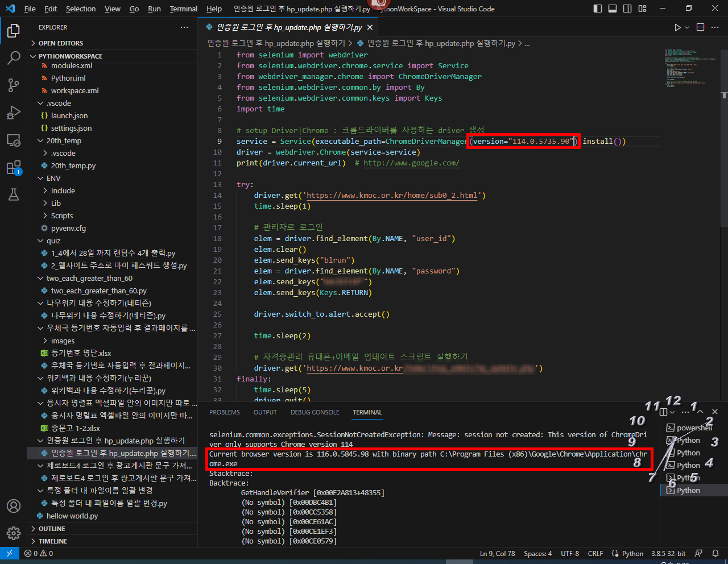728x564 pixels.
Task: Open Explorer Views and More Actions ellipsis
Action: pyautogui.click(x=184, y=27)
